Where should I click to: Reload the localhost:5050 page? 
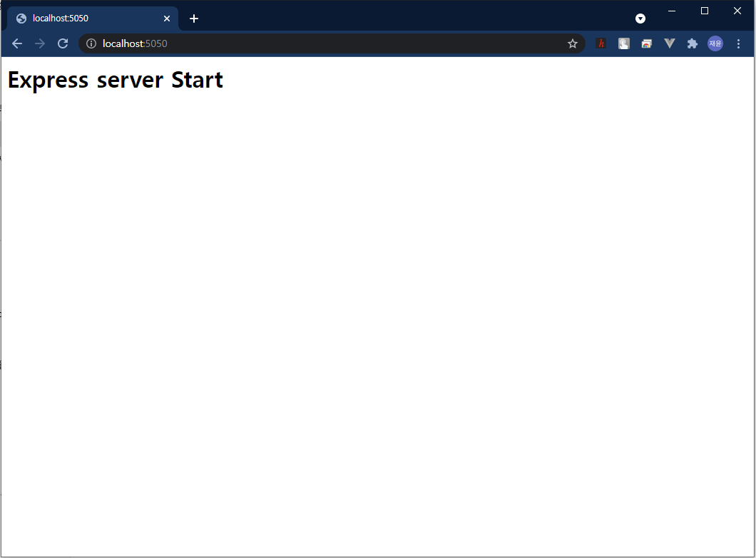coord(63,44)
